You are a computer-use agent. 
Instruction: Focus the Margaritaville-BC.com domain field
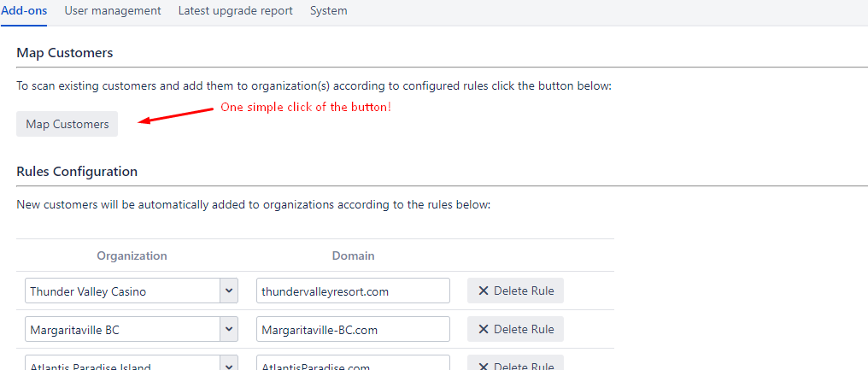coord(352,329)
